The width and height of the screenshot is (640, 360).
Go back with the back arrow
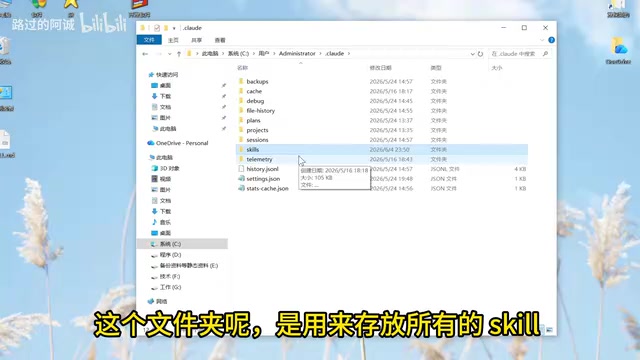coord(145,53)
